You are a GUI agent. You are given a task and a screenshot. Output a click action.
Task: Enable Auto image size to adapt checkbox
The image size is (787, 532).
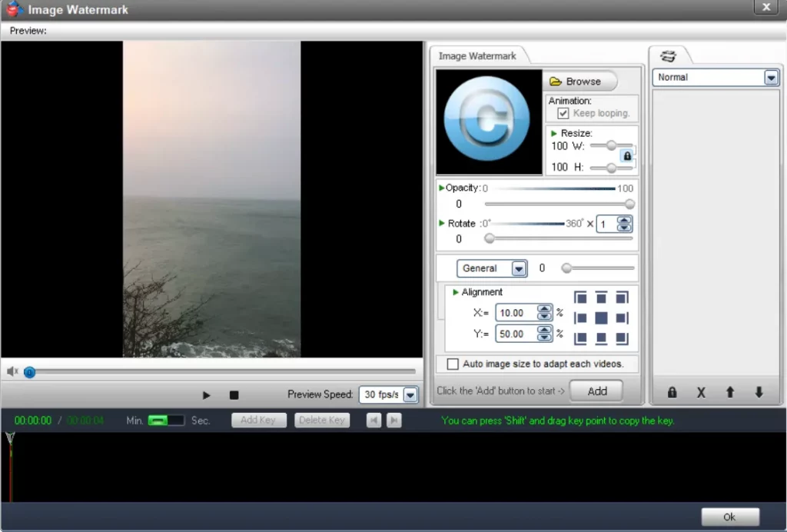pyautogui.click(x=453, y=364)
